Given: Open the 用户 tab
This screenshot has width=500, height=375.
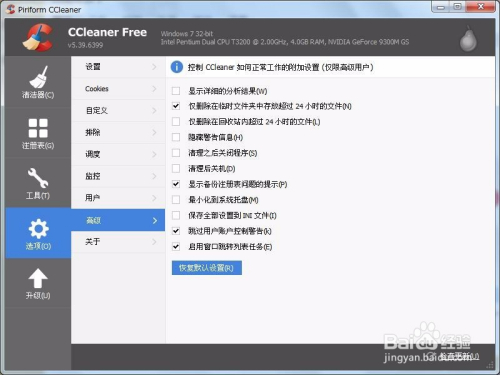Looking at the screenshot, I should point(118,198).
